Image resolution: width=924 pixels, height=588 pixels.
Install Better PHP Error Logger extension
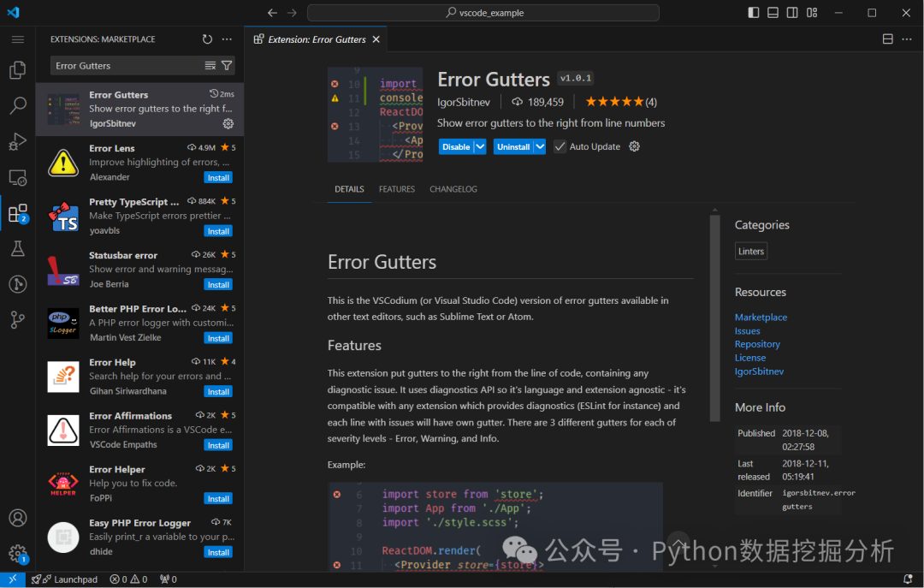click(218, 339)
